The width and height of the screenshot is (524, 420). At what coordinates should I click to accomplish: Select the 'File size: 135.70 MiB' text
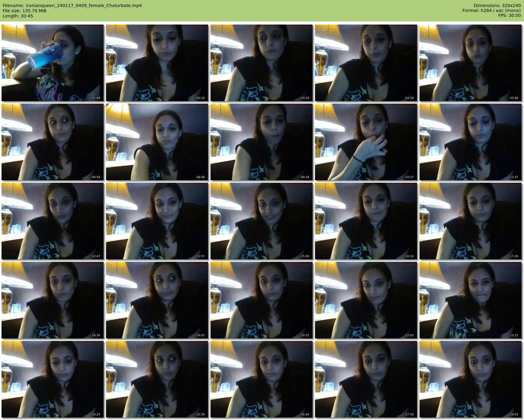tap(25, 11)
